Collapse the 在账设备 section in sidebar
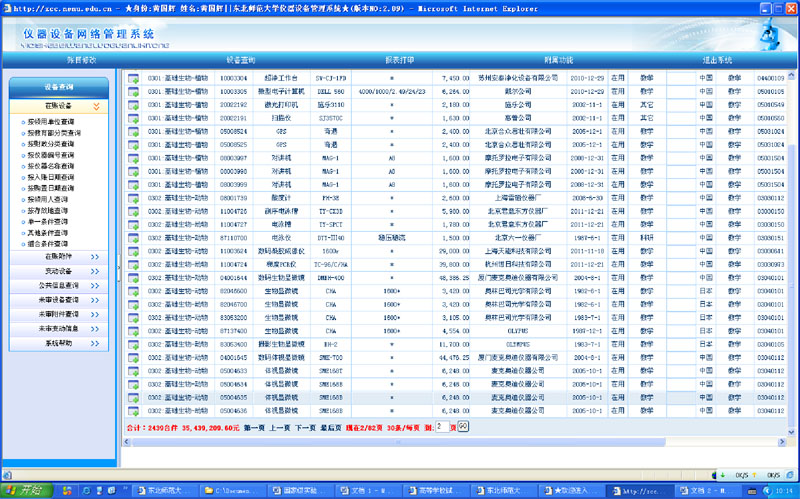800x499 pixels. 96,106
